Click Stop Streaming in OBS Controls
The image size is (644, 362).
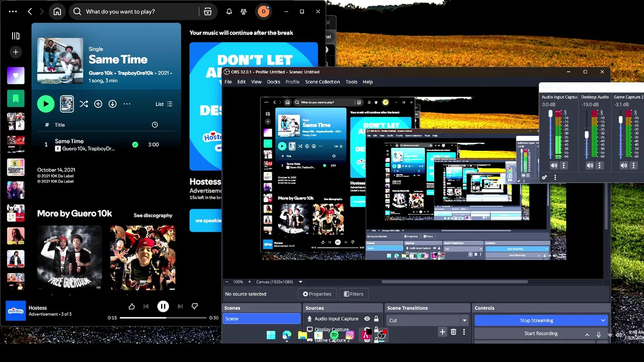(536, 320)
